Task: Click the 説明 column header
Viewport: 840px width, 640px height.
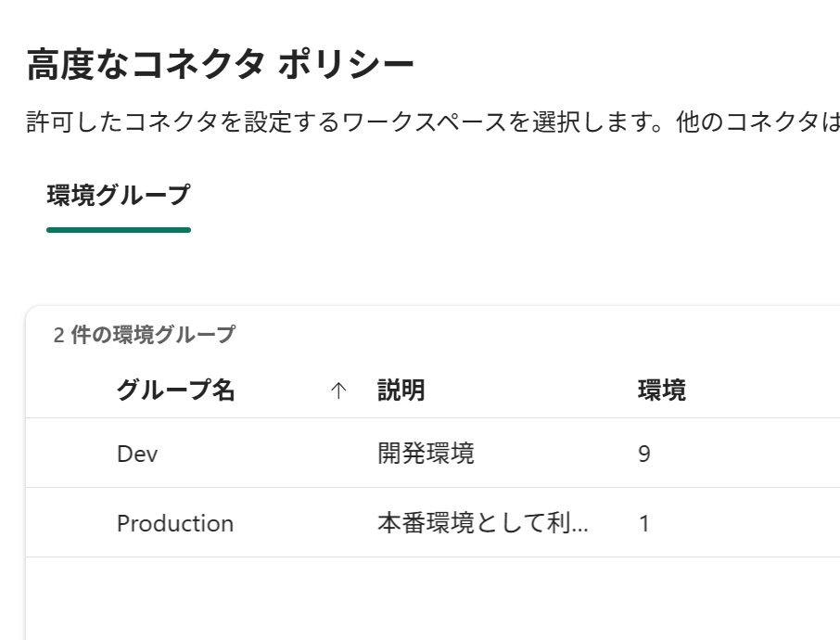Action: 401,390
